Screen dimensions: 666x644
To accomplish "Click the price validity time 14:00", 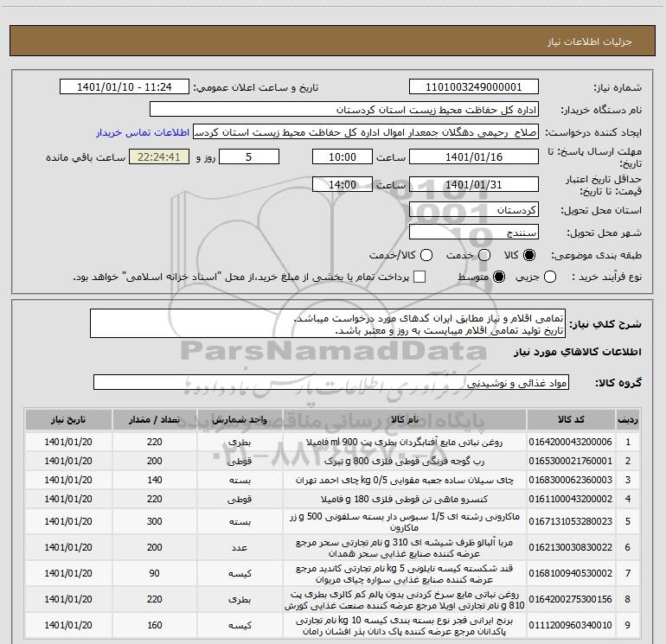I will point(343,185).
